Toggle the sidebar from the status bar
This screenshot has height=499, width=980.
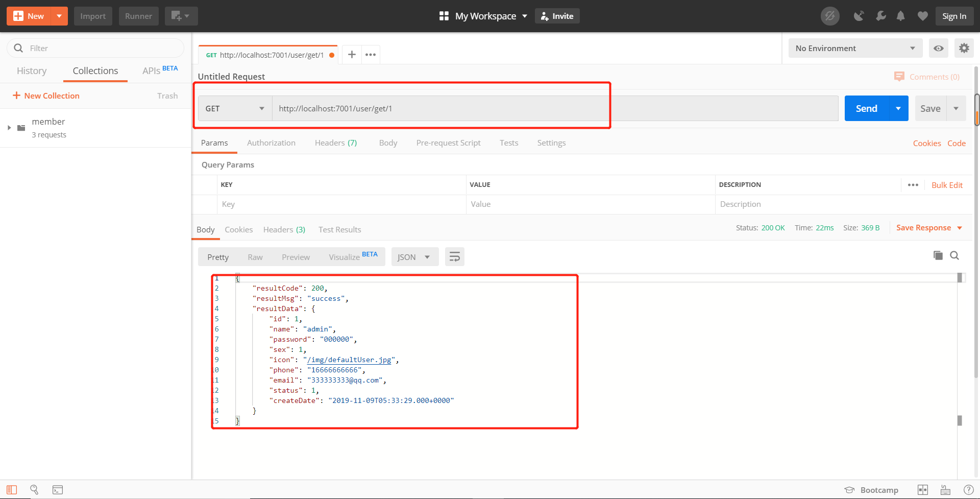click(x=12, y=490)
